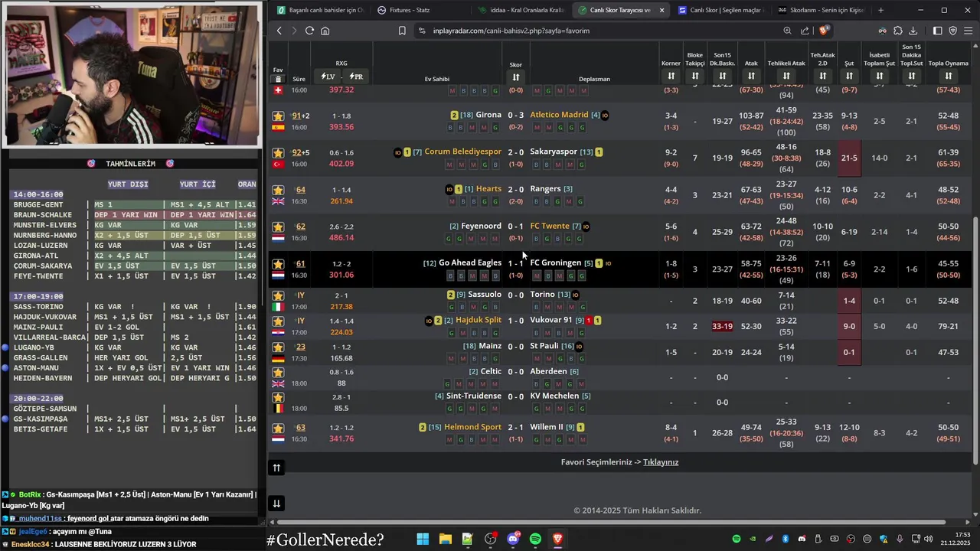The width and height of the screenshot is (980, 551).
Task: Click the page zoom magnifier icon
Action: [787, 31]
